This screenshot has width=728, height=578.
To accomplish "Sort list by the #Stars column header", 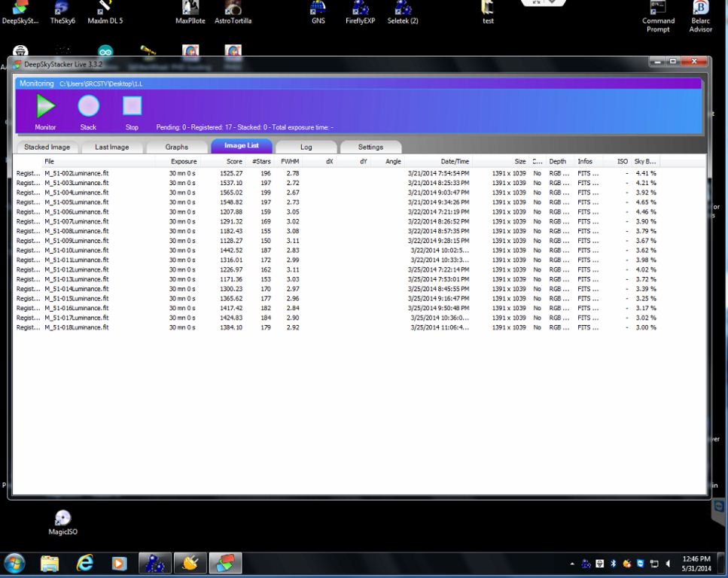I will 261,162.
